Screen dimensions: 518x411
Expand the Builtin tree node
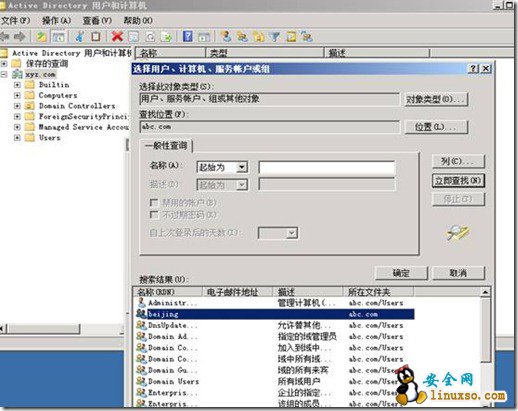[17, 85]
